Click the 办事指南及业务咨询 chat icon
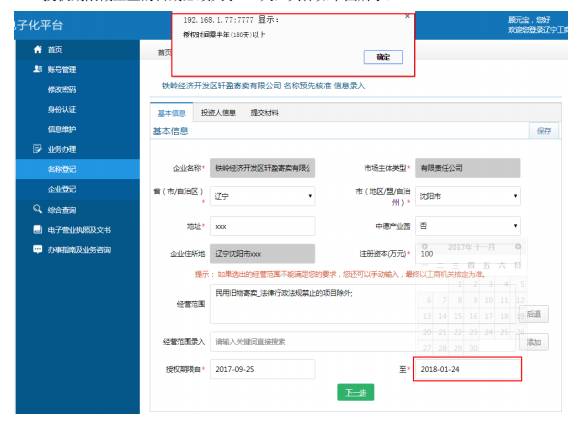The image size is (584, 426). click(x=38, y=249)
